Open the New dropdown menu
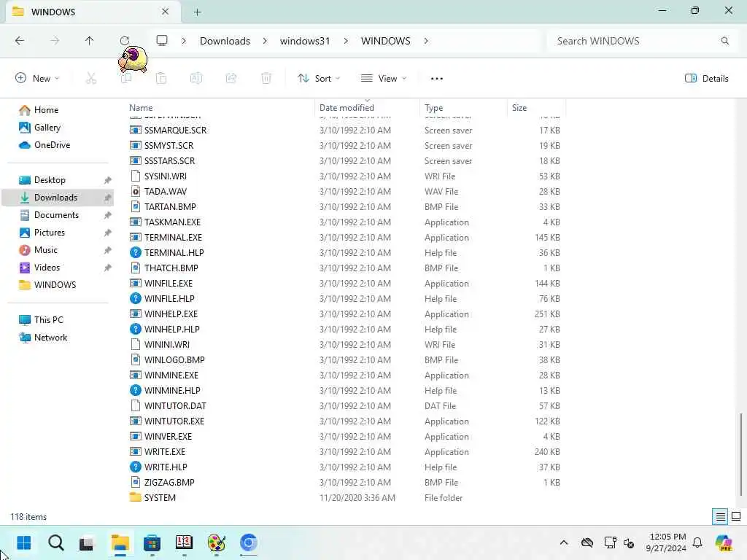Viewport: 747px width, 560px height. 37,79
